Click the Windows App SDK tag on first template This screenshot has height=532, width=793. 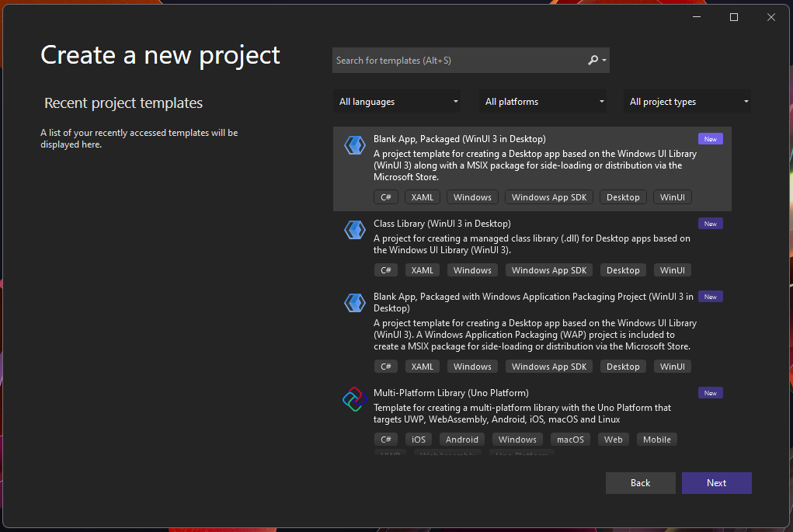coord(548,197)
